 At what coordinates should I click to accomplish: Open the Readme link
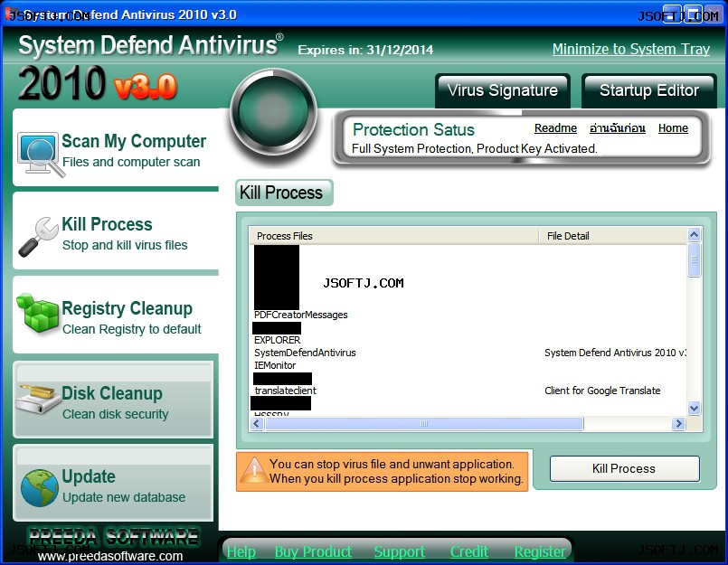tap(555, 128)
